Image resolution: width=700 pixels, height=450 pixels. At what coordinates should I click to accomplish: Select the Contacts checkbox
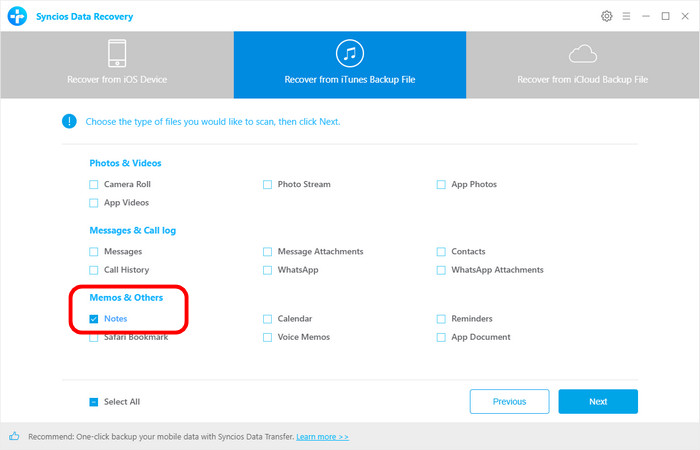tap(441, 252)
